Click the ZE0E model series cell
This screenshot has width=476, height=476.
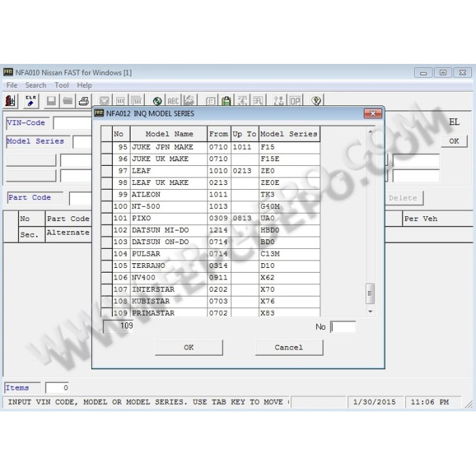click(x=289, y=183)
